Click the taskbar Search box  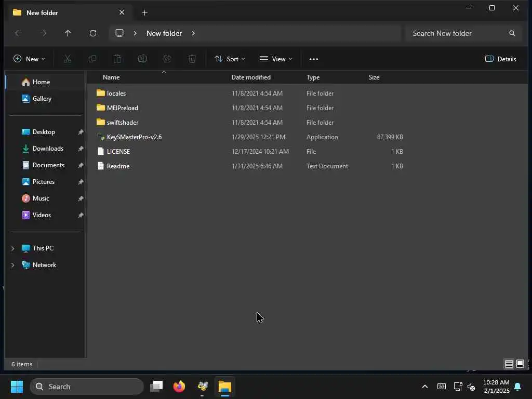click(87, 387)
